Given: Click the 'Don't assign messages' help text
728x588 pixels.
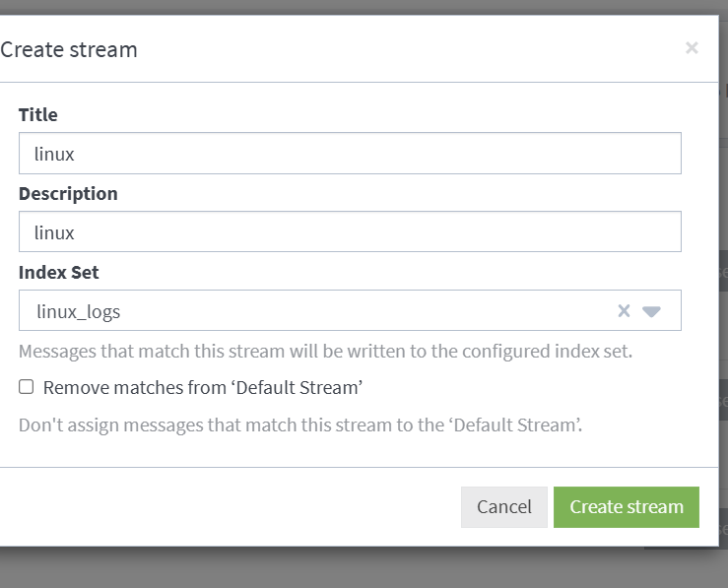Looking at the screenshot, I should (x=300, y=425).
